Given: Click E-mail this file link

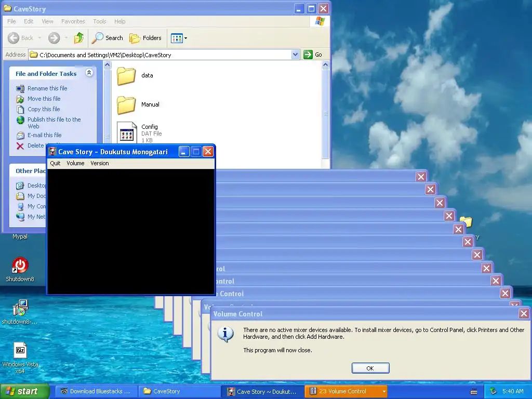Looking at the screenshot, I should coord(45,135).
